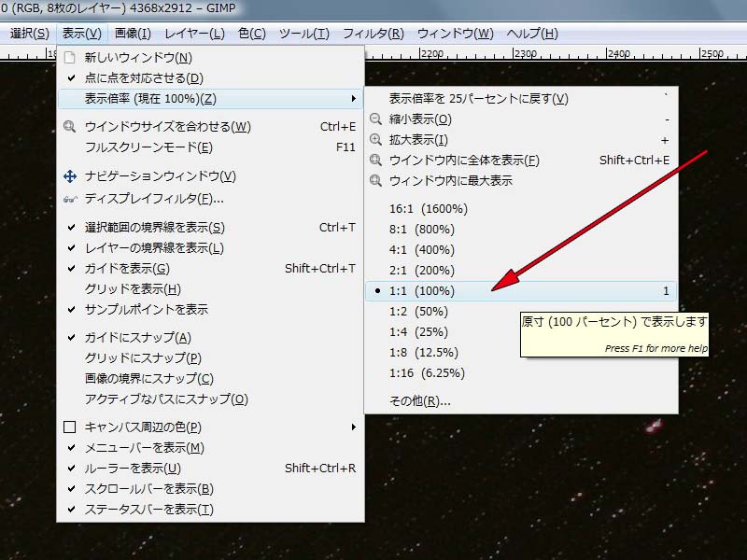Toggle 点に点を対応させる(D) option
Screen dimensions: 747x560
point(211,78)
